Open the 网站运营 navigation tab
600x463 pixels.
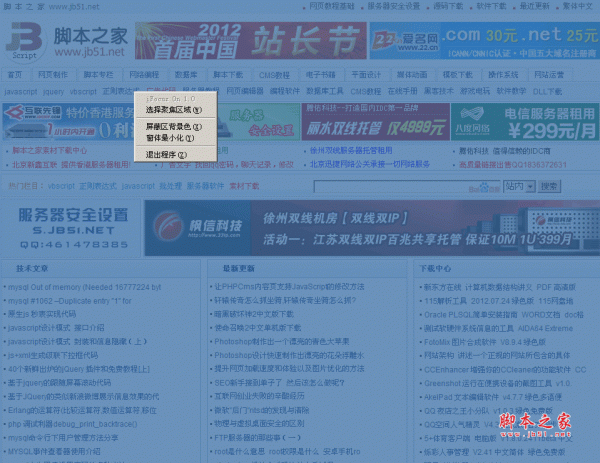click(x=549, y=75)
